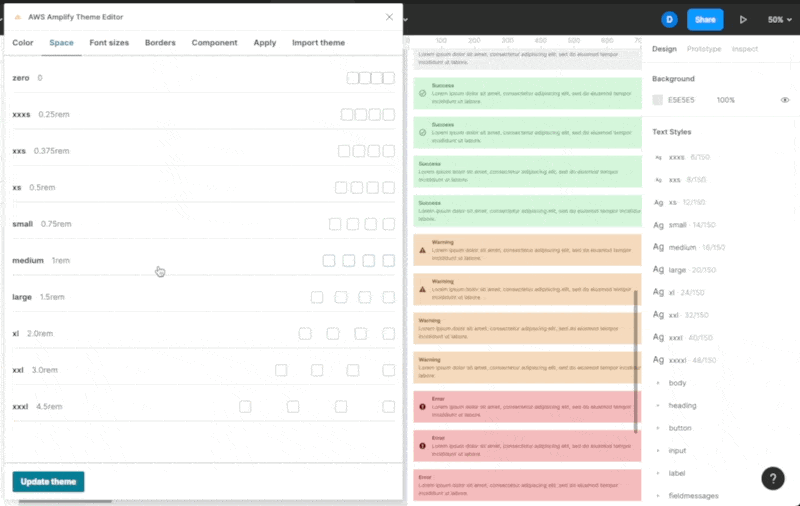
Task: Click the canvas vertical scrollbar
Action: (x=636, y=362)
